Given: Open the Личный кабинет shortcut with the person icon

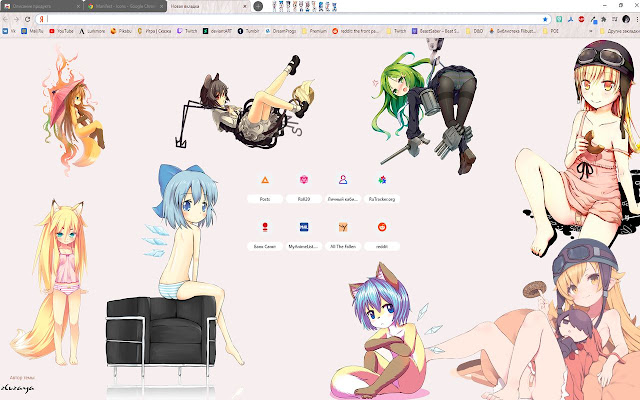Looking at the screenshot, I should [343, 180].
